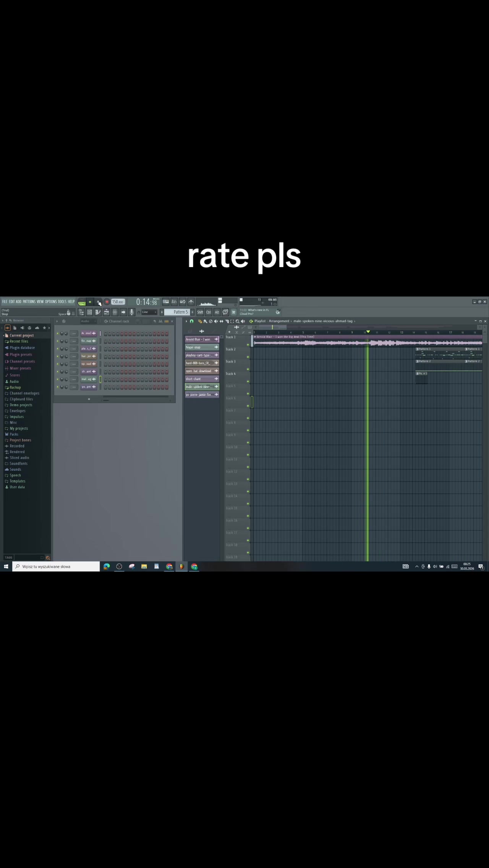Toggle the loop recording icon
The image size is (489, 868).
pos(183,302)
